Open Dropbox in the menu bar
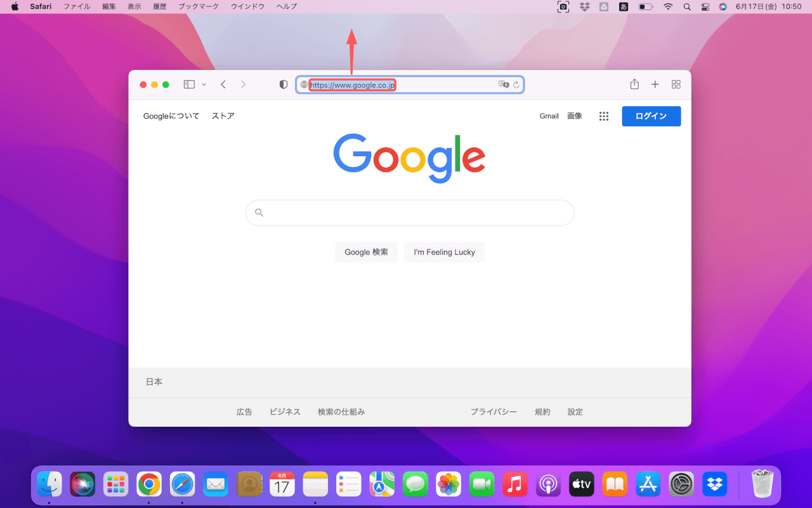Screen dimensions: 812x508 tap(585, 6)
